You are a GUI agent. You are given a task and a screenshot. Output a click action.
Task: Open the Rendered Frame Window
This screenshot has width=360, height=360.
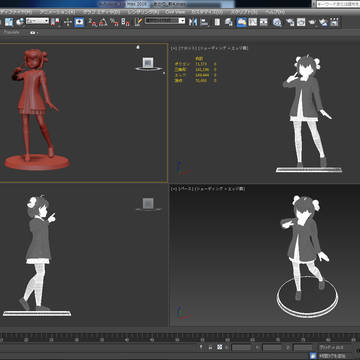pyautogui.click(x=301, y=22)
